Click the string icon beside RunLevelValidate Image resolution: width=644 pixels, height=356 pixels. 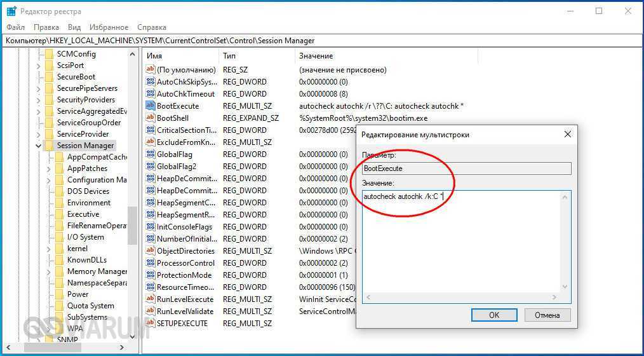point(151,311)
